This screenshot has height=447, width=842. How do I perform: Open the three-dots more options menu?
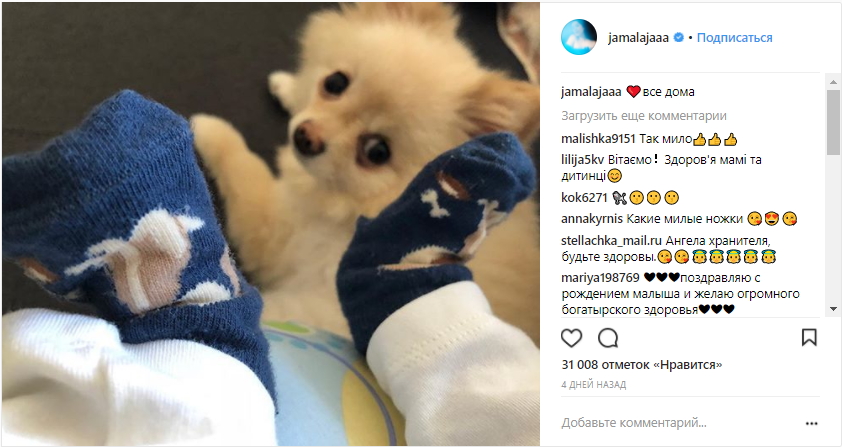811,423
